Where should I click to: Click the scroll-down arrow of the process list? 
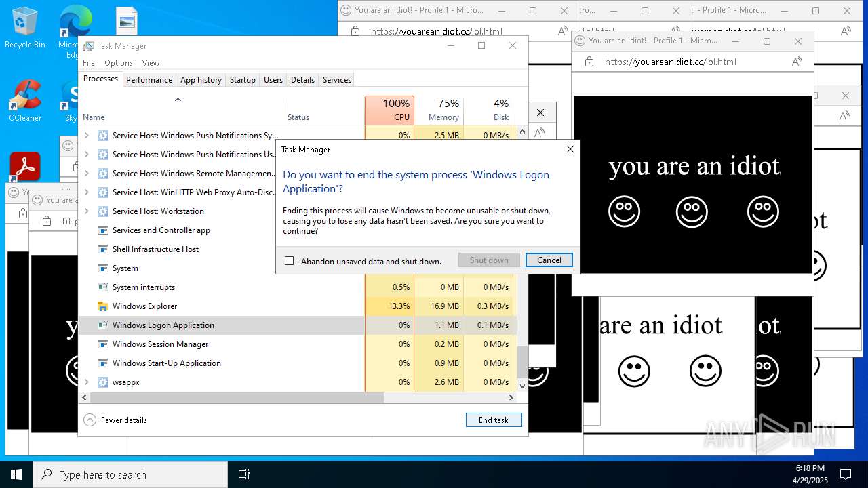pyautogui.click(x=522, y=386)
